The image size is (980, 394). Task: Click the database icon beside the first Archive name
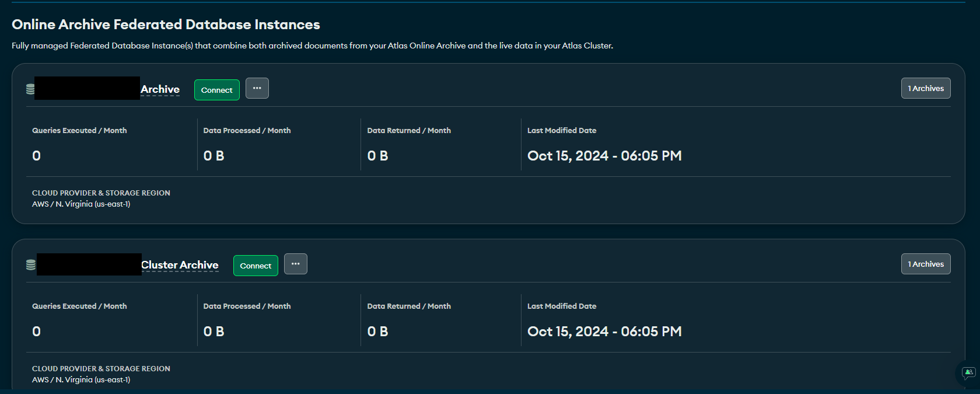30,89
